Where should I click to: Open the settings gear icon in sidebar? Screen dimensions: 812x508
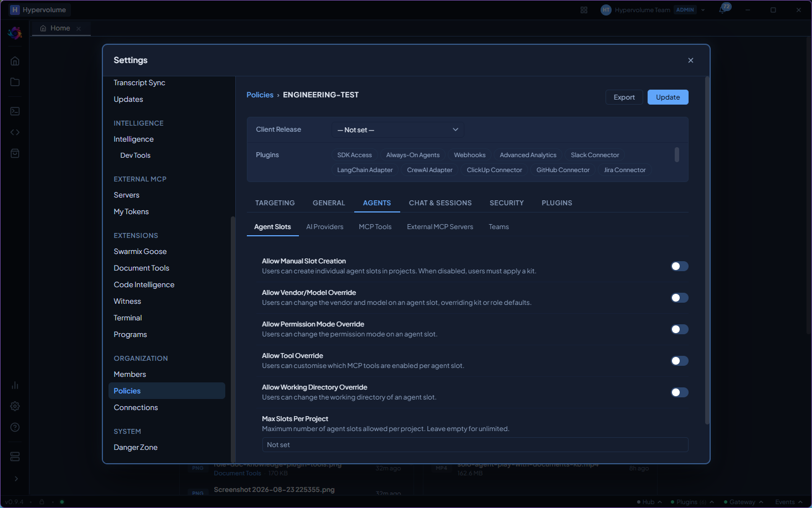(15, 406)
